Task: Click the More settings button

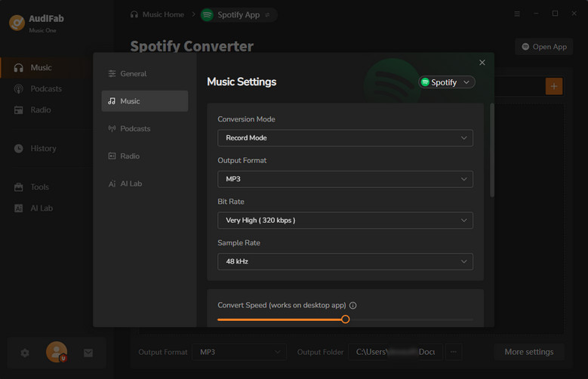Action: pos(529,352)
